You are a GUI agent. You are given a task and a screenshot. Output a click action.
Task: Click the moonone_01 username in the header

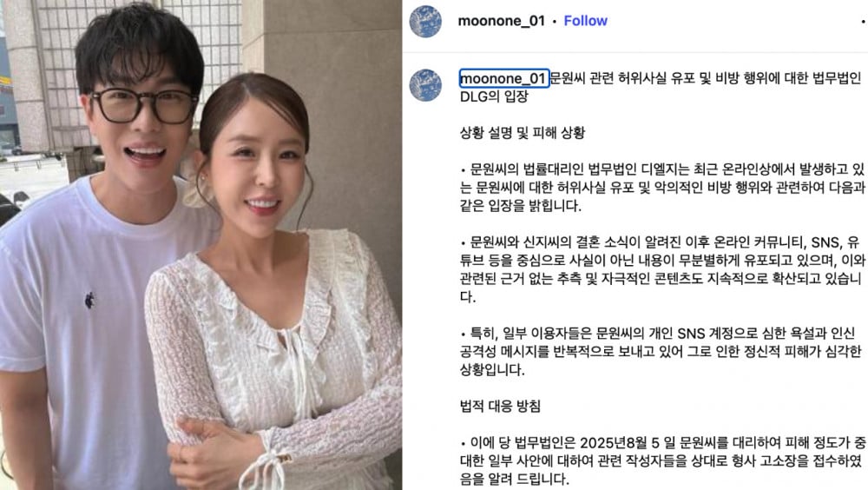coord(501,21)
